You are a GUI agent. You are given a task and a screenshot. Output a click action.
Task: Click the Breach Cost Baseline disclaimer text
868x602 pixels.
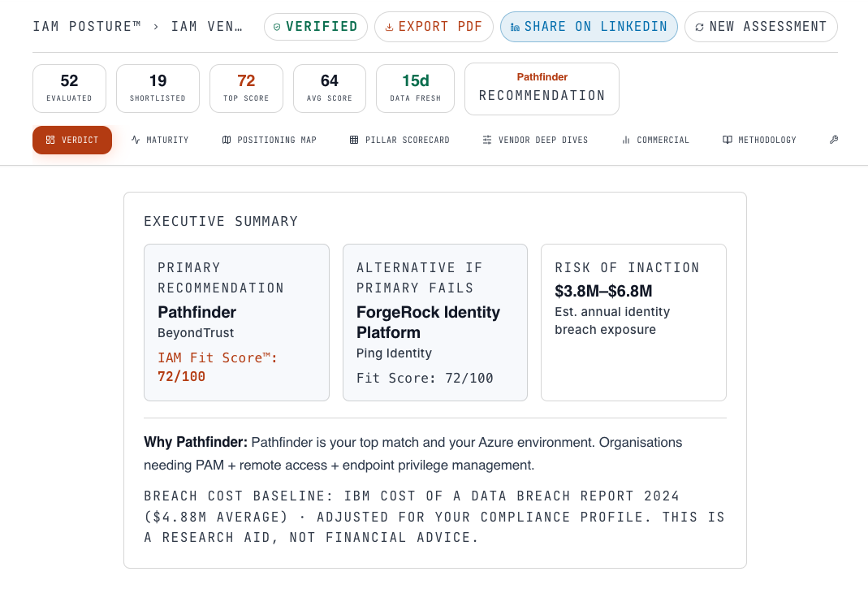pos(434,517)
